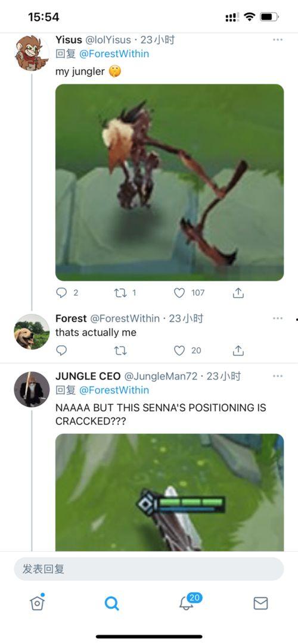Open the Fiddlesticks image in Yisus's tweet

coord(169,182)
